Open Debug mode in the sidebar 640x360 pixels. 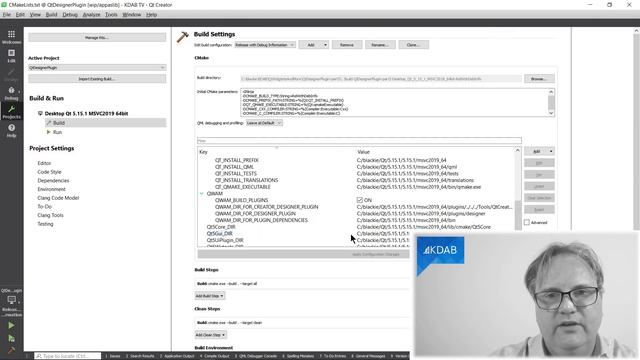tap(11, 93)
